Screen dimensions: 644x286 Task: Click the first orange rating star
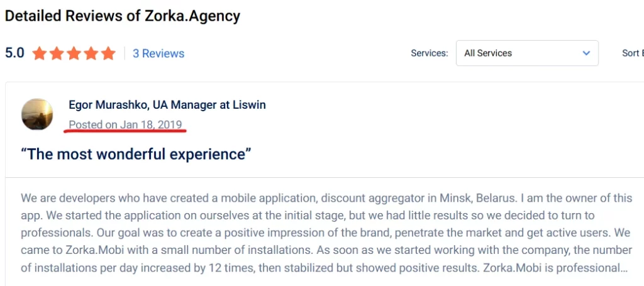(x=39, y=53)
